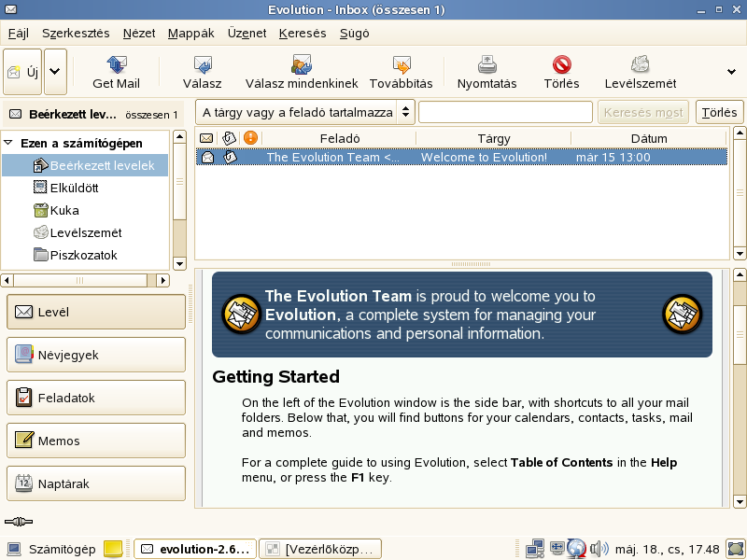This screenshot has width=747, height=560.
Task: Open the Nézet menu
Action: click(139, 34)
